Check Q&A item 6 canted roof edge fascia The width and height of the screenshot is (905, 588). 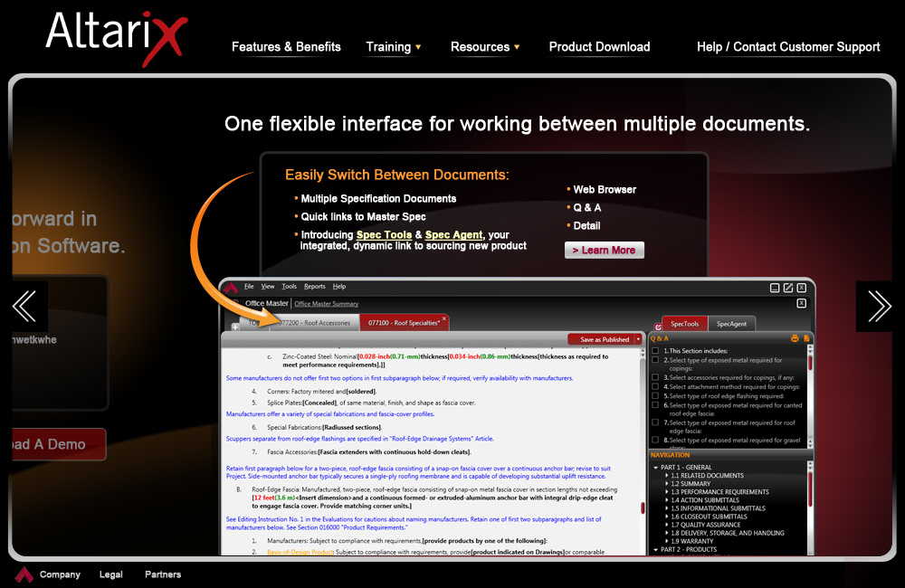tap(655, 405)
